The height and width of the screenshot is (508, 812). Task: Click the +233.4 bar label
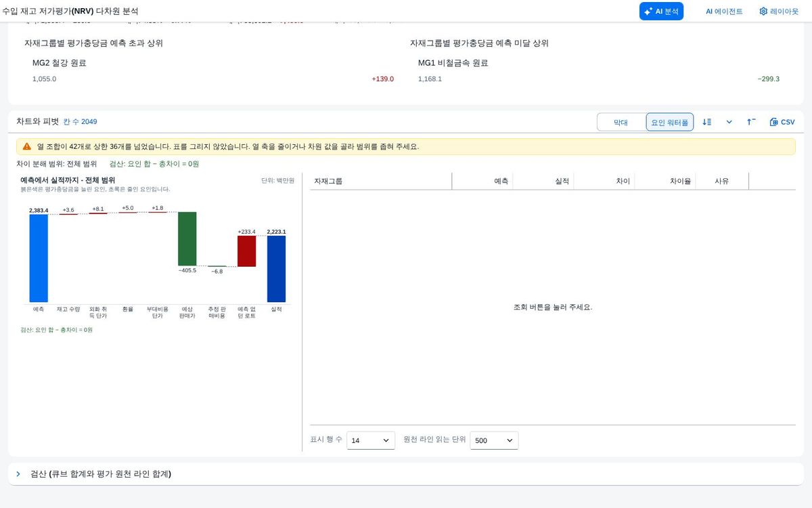(x=247, y=232)
